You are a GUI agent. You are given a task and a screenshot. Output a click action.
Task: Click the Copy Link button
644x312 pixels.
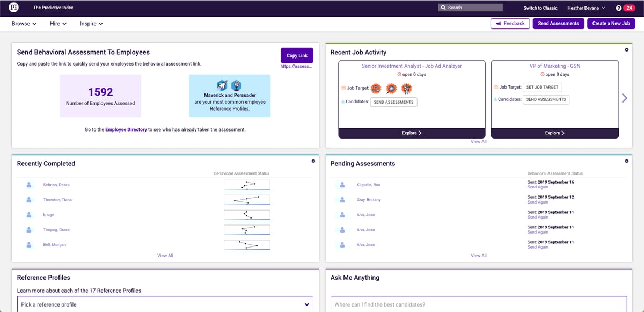tap(297, 55)
